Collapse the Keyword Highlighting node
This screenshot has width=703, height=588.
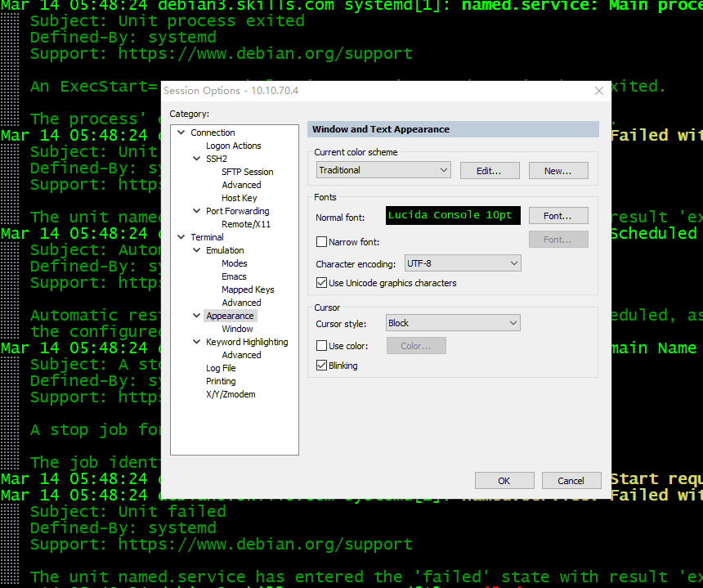coord(196,342)
